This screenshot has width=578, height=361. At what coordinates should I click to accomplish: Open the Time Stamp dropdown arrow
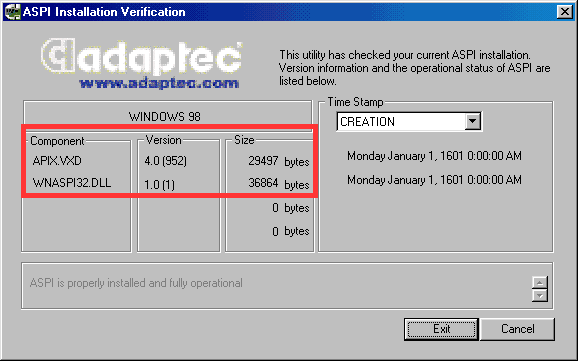pyautogui.click(x=473, y=121)
